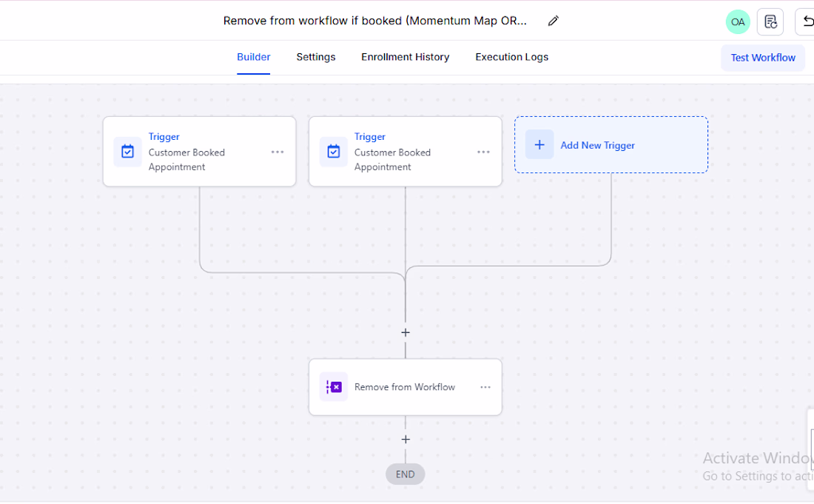Switch to the Settings tab
The width and height of the screenshot is (814, 504).
coord(316,57)
